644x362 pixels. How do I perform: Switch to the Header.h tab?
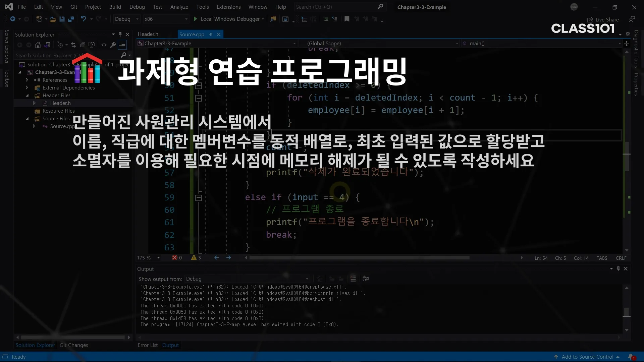point(148,34)
